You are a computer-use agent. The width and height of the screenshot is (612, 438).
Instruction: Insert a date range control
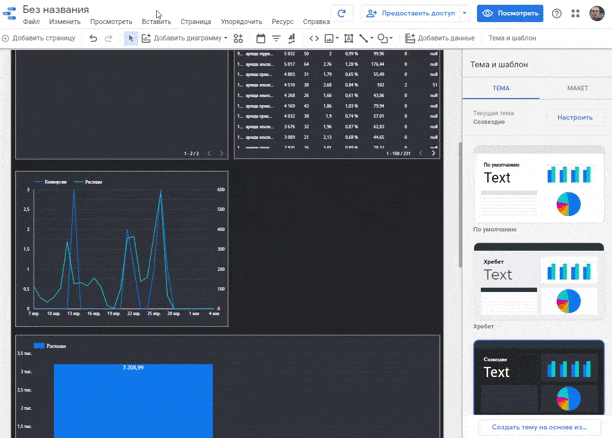pyautogui.click(x=260, y=38)
